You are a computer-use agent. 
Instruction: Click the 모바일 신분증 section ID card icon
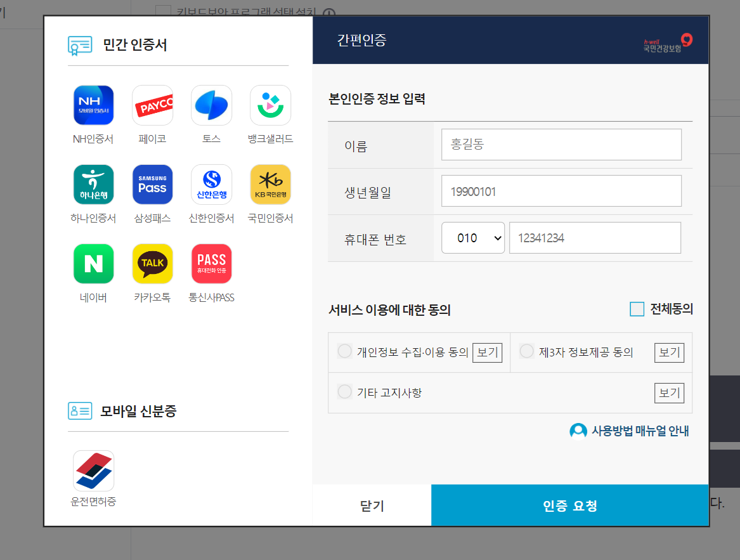click(x=80, y=411)
